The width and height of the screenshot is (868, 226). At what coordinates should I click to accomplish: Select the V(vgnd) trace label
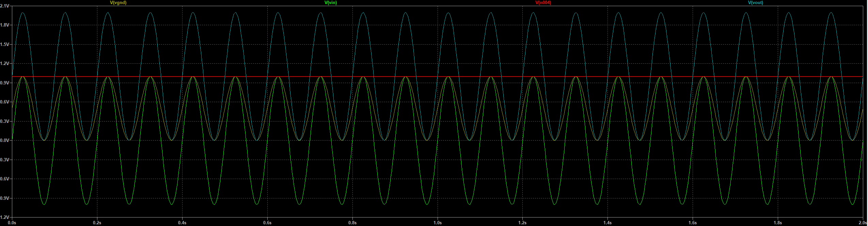(x=118, y=3)
